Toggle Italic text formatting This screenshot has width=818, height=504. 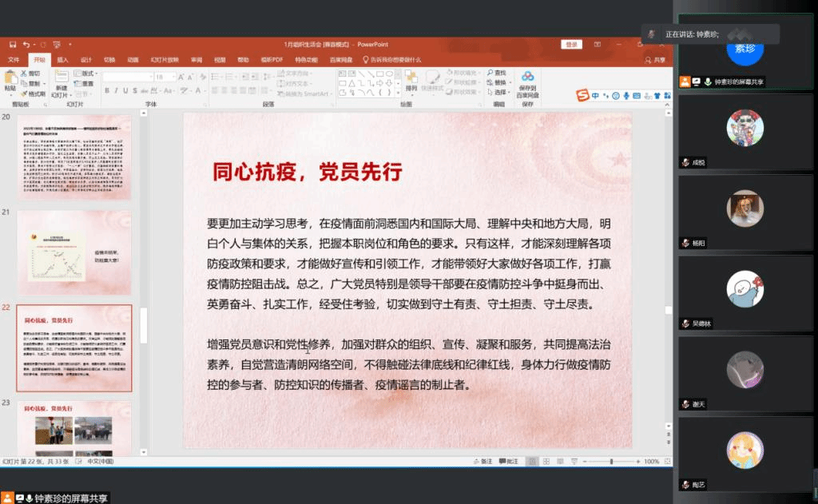(116, 93)
